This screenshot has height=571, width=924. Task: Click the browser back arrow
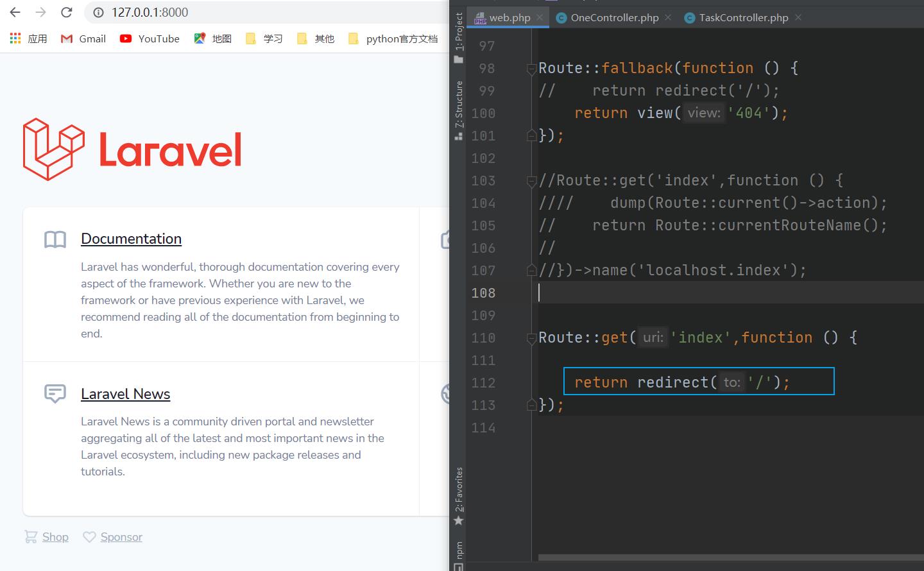[x=15, y=12]
